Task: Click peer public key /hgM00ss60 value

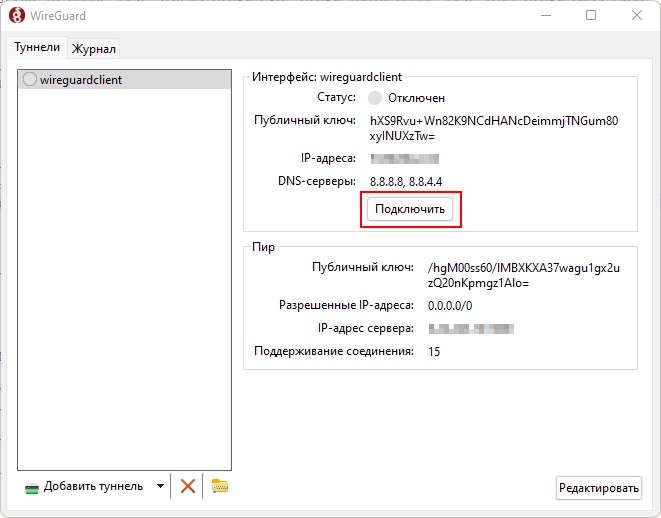Action: pos(524,275)
